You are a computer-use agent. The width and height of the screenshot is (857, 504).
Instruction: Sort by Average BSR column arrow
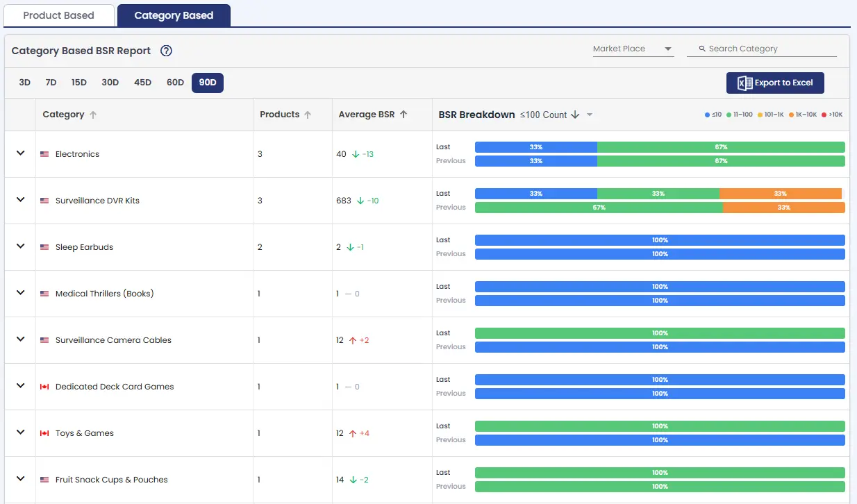point(403,115)
